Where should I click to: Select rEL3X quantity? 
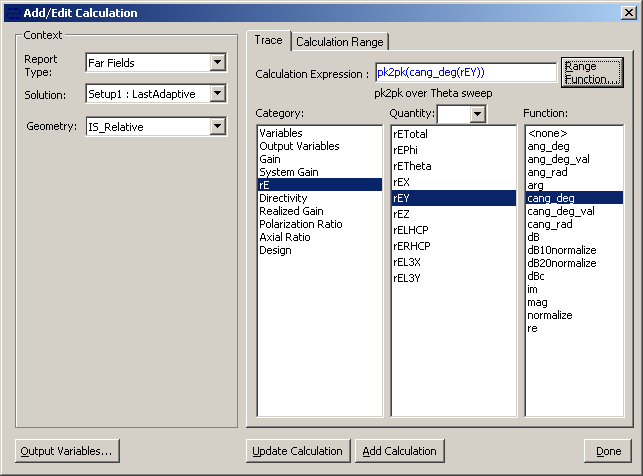(x=454, y=262)
